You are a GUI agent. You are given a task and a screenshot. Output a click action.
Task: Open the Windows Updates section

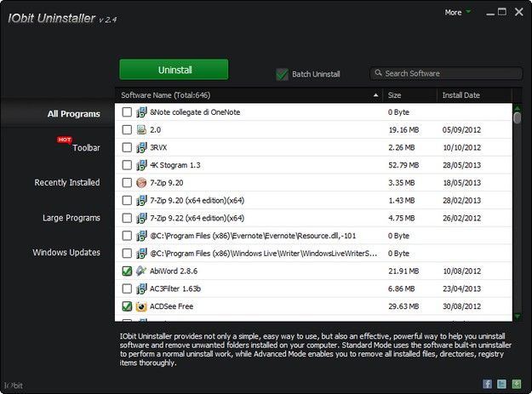tap(66, 253)
